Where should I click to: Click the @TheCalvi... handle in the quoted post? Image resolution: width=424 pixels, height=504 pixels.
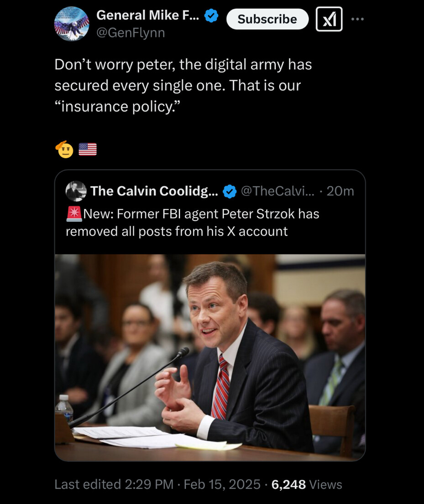[277, 191]
